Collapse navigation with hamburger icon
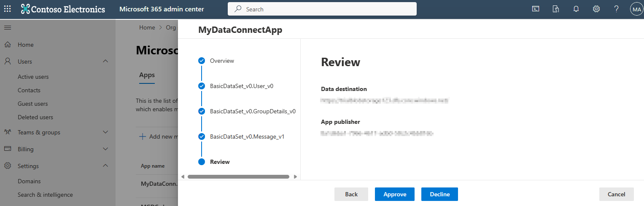Viewport: 644px width, 206px height. (x=8, y=27)
